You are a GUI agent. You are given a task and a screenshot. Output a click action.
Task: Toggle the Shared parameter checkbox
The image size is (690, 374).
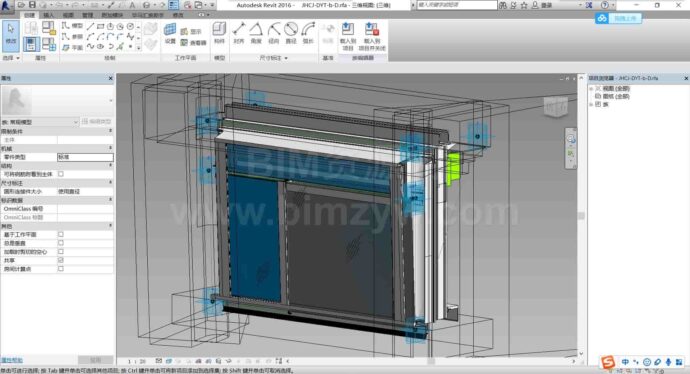point(61,260)
